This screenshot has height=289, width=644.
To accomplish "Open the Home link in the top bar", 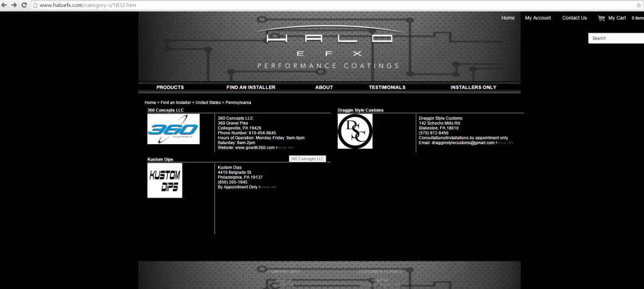I will click(508, 18).
